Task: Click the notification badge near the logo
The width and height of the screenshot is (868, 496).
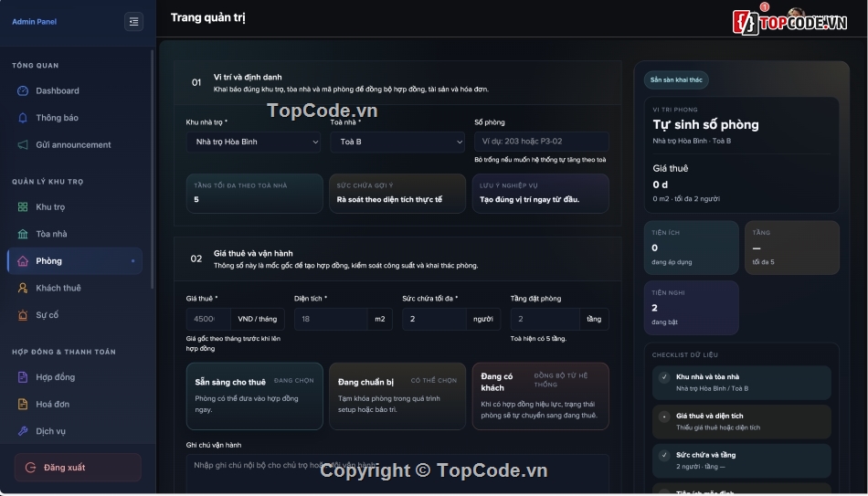Action: click(765, 7)
